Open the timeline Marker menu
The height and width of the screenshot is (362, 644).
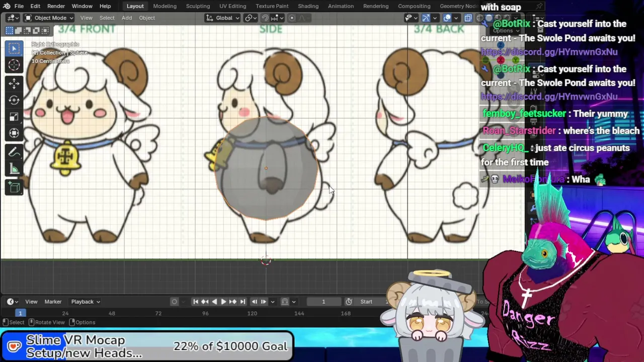[53, 302]
